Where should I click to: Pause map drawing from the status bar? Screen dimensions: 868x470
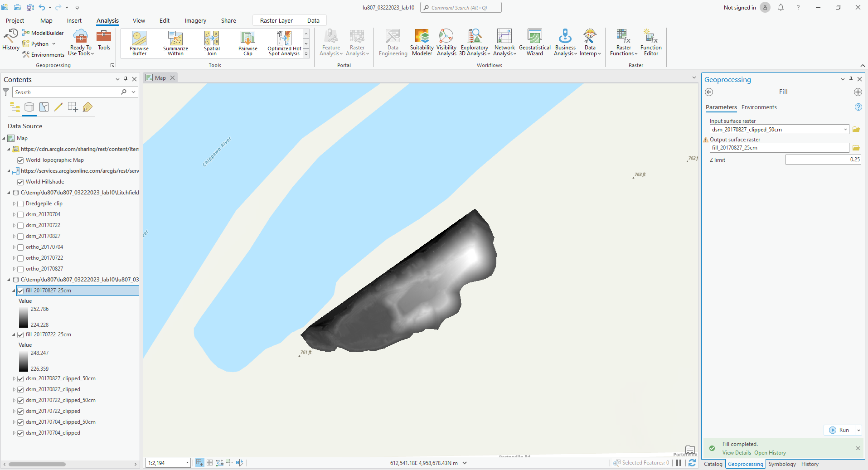click(679, 463)
